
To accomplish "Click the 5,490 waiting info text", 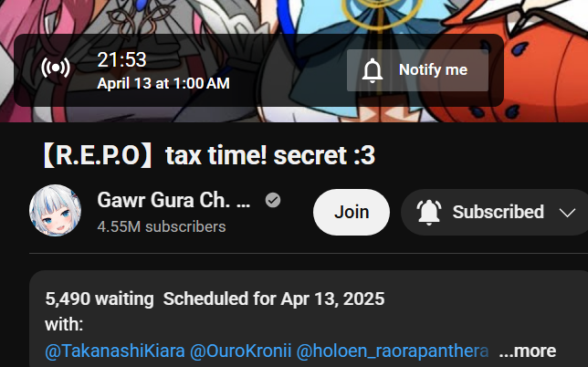I will tap(100, 299).
